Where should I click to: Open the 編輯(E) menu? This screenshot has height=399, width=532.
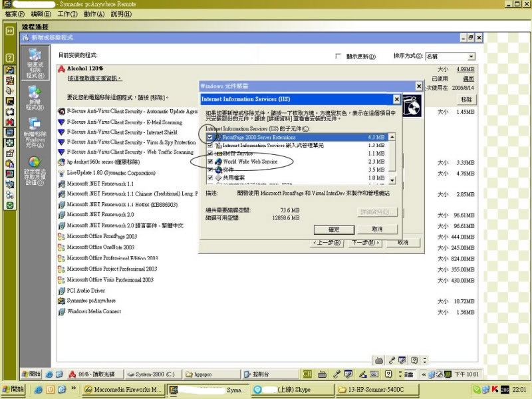(x=41, y=14)
